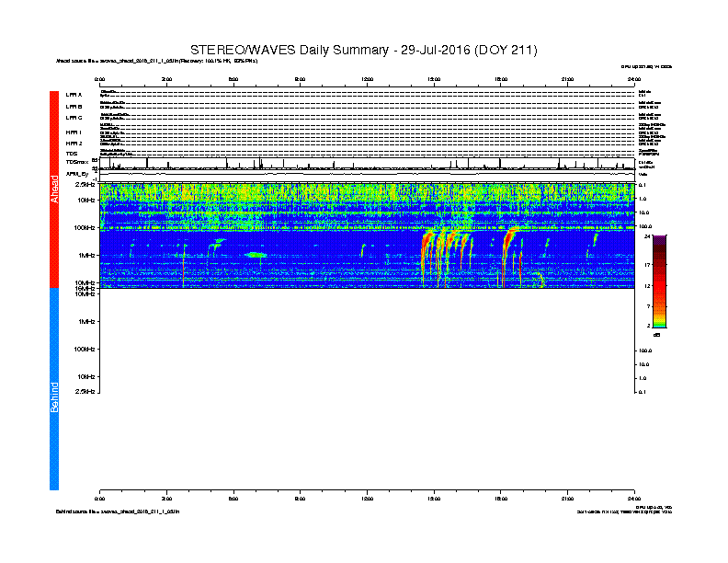Click the 2.5kHz label on the Ahead spectrogram

(85, 184)
